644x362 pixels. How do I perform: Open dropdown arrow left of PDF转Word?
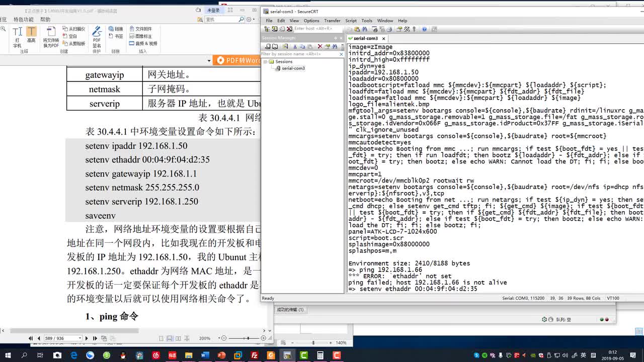209,61
